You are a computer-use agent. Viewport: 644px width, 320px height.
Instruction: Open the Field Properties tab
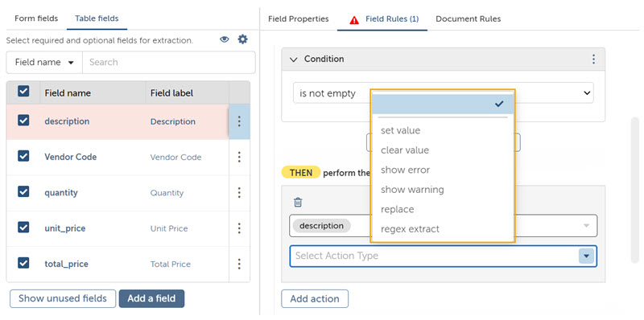[299, 18]
